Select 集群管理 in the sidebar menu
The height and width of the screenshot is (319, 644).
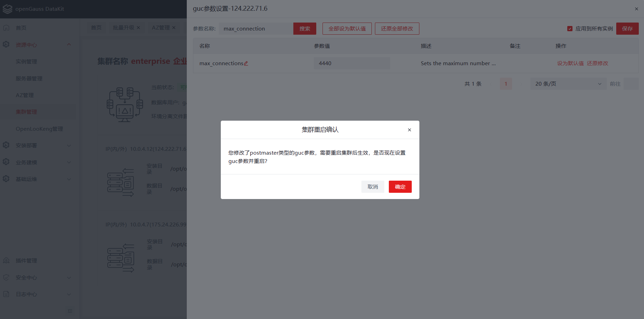pos(26,112)
